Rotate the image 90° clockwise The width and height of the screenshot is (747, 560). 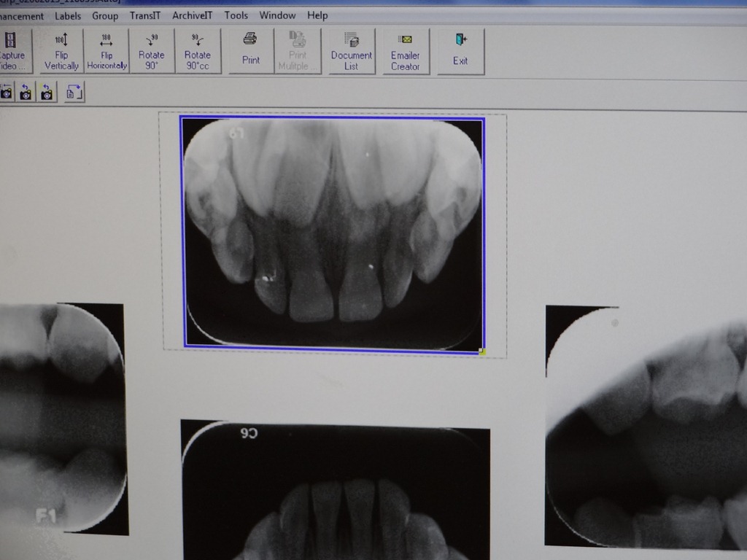point(152,51)
